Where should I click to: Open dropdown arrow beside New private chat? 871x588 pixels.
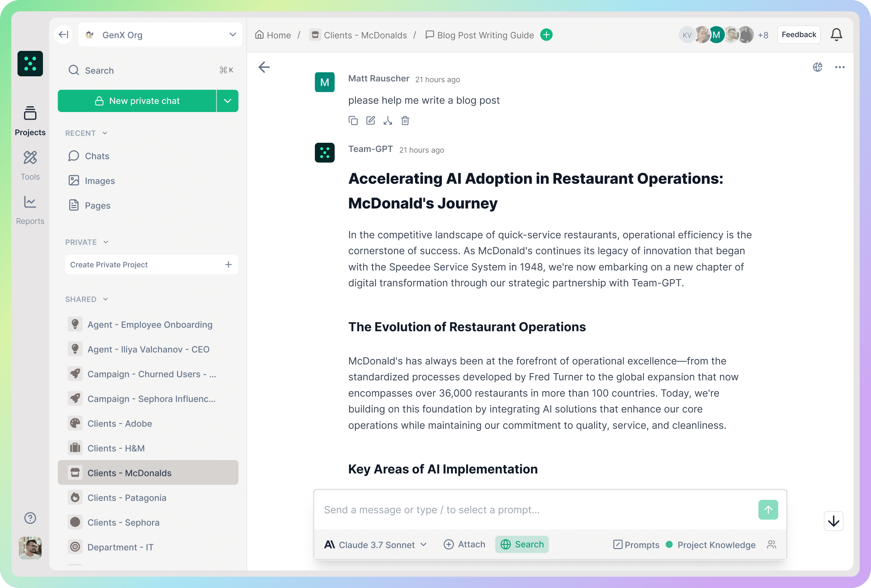[x=228, y=101]
